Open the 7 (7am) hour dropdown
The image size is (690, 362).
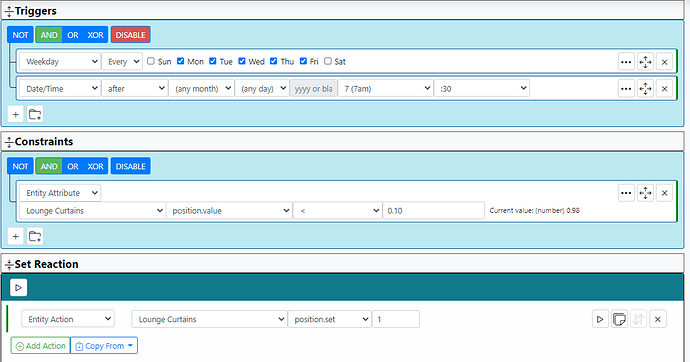coord(385,88)
